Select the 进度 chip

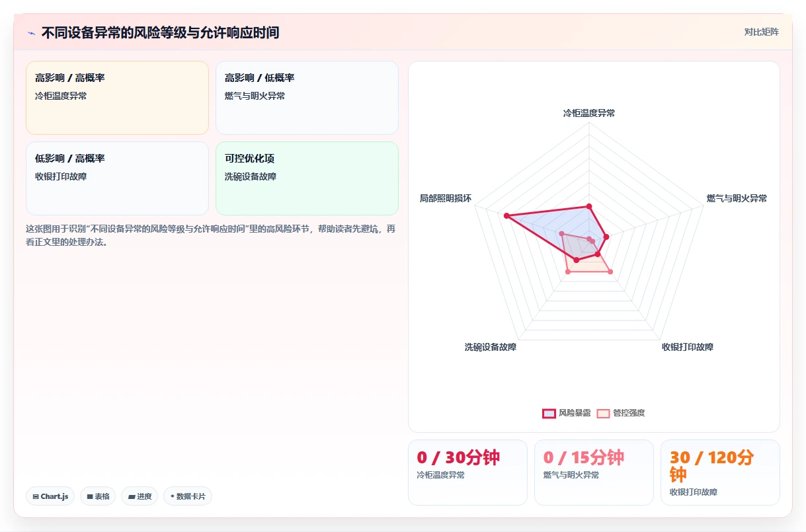[140, 496]
